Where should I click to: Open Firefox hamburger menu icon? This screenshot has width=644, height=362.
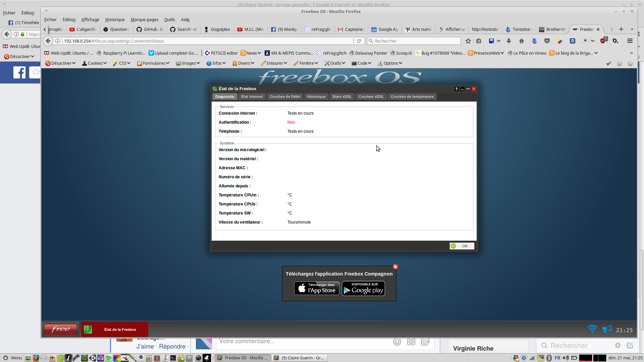(630, 41)
